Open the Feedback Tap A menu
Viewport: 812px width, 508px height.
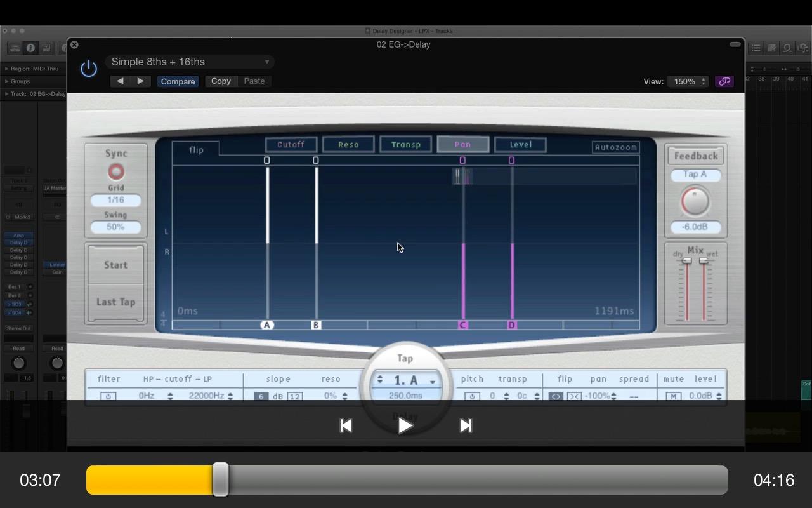pos(695,175)
